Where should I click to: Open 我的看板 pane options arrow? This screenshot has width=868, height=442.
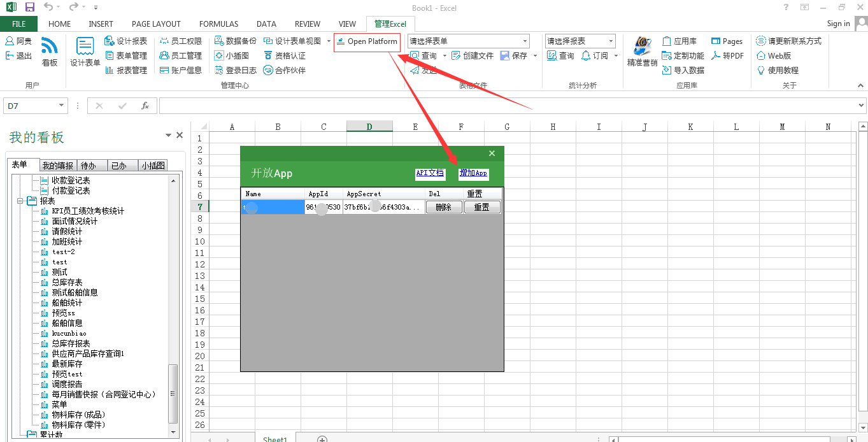[x=168, y=135]
